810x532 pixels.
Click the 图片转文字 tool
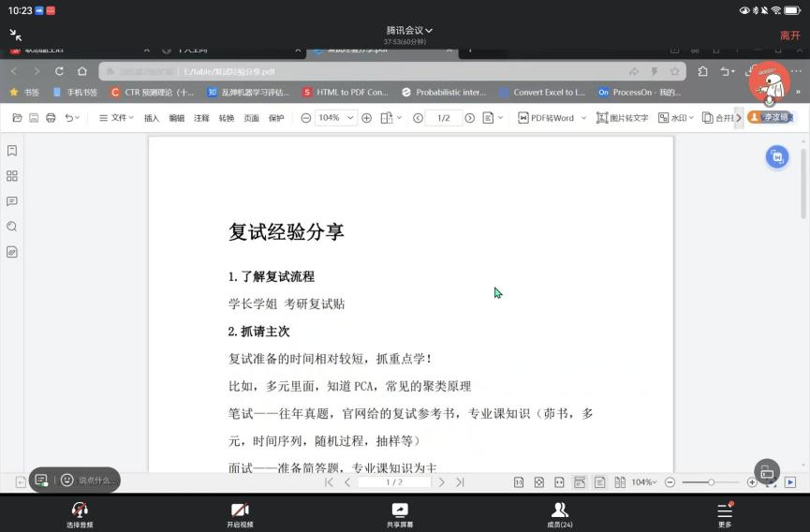click(x=623, y=118)
